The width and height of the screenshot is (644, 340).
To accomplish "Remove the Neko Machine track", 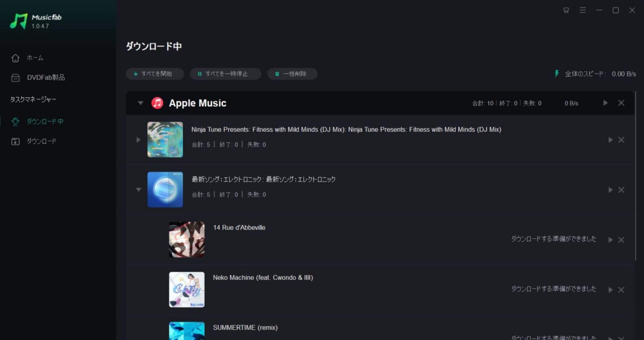I will point(621,290).
